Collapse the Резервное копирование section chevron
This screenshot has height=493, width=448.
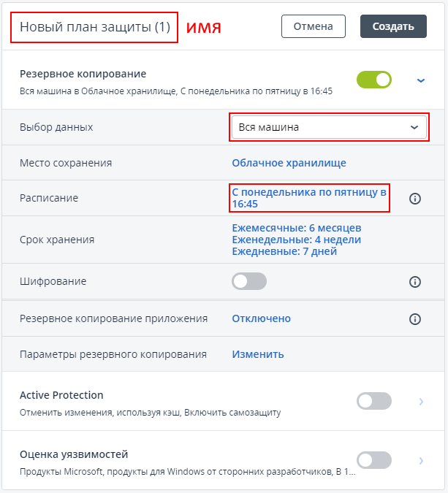tap(421, 80)
